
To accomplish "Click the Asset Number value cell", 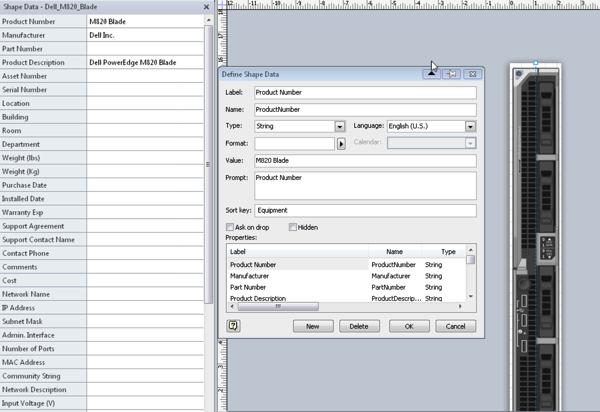I will tap(145, 76).
